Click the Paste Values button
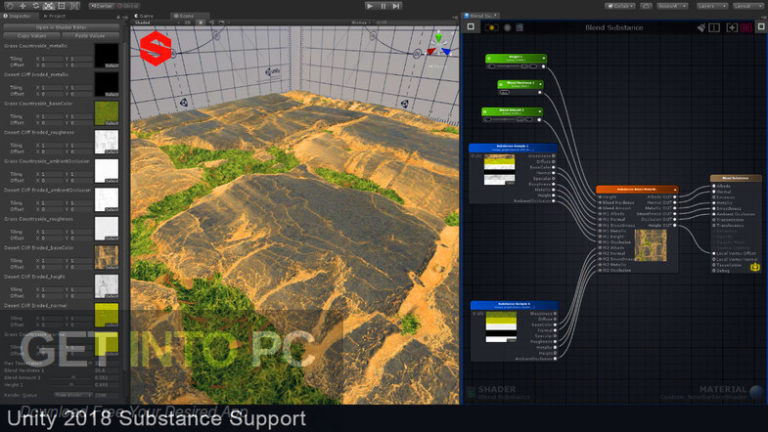This screenshot has height=432, width=768. click(90, 36)
